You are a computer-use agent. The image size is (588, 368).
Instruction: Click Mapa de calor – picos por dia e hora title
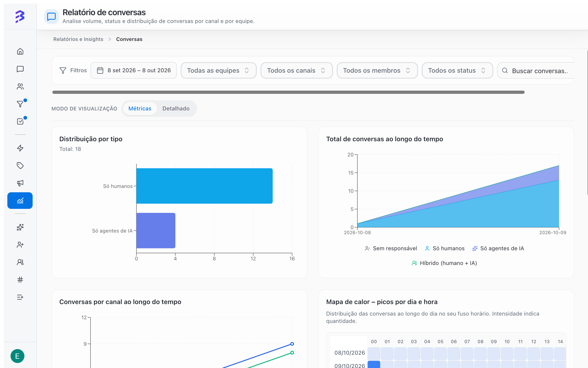tap(382, 302)
